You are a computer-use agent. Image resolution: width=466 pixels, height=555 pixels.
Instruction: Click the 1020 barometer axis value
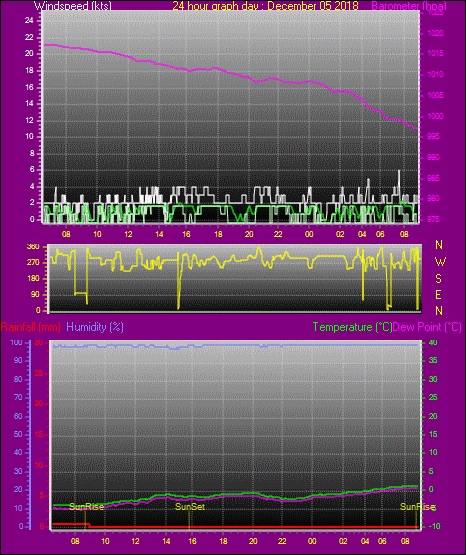pos(435,33)
